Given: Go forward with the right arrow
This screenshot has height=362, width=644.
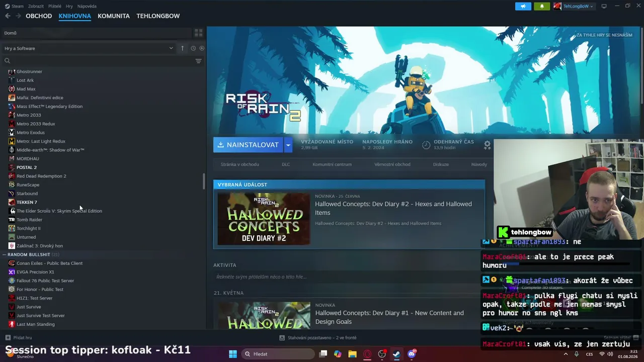Looking at the screenshot, I should [18, 16].
